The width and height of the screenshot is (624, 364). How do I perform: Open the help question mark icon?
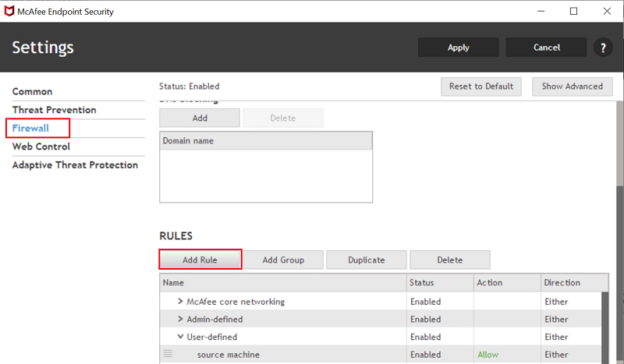[x=603, y=48]
